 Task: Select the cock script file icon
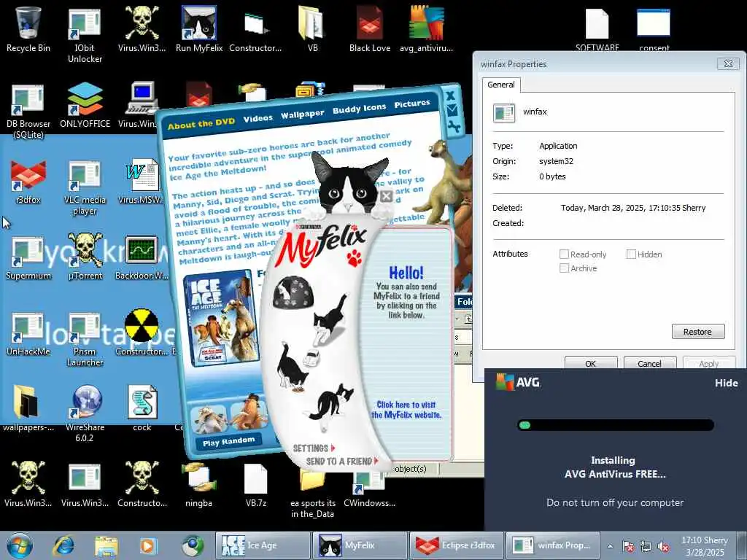pyautogui.click(x=142, y=408)
